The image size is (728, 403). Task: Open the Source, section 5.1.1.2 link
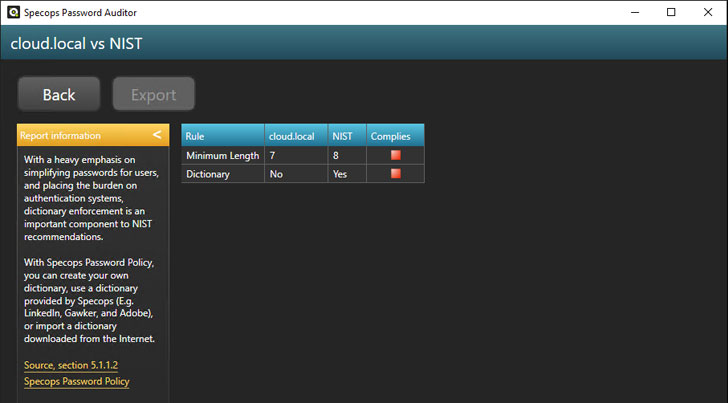(71, 365)
